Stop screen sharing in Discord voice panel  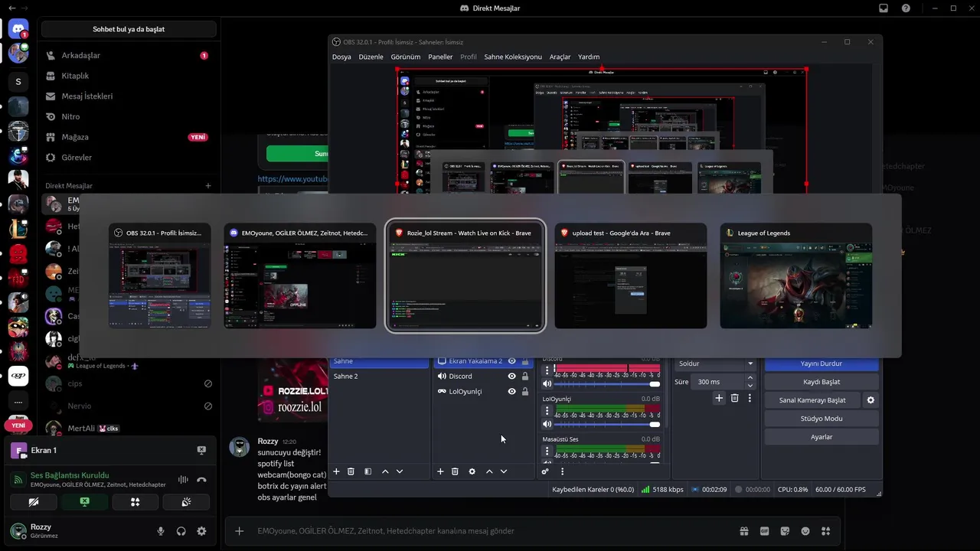pos(84,502)
